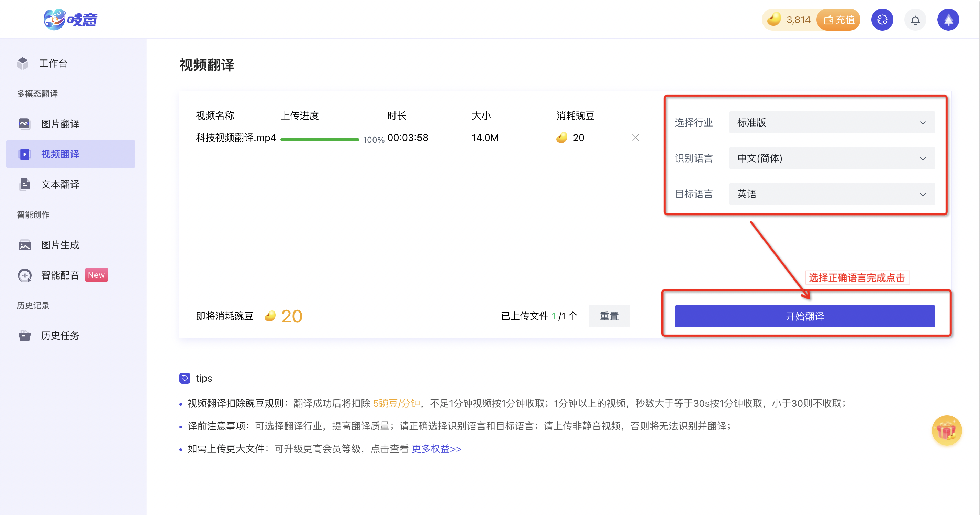This screenshot has width=980, height=515.
Task: Click the 开始翻译 button
Action: [805, 316]
